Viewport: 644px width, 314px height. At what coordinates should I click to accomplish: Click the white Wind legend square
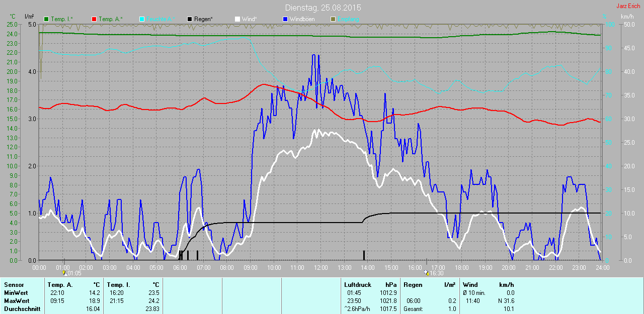point(237,19)
